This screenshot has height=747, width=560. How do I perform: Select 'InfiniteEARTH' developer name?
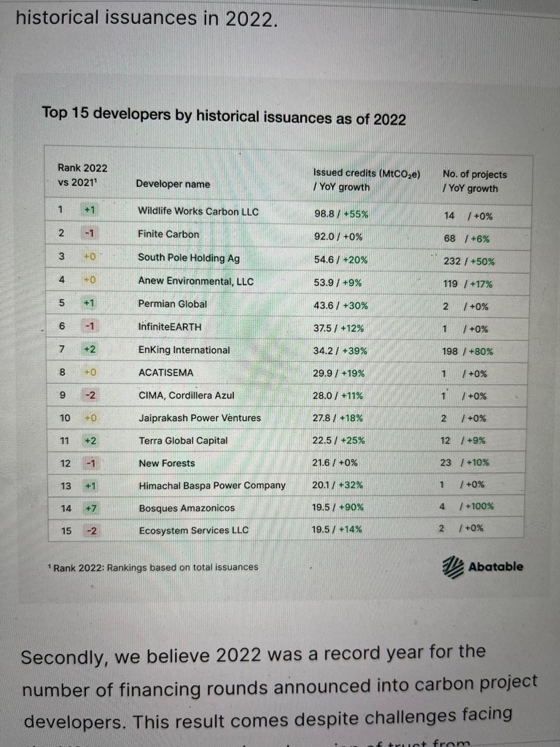(170, 327)
